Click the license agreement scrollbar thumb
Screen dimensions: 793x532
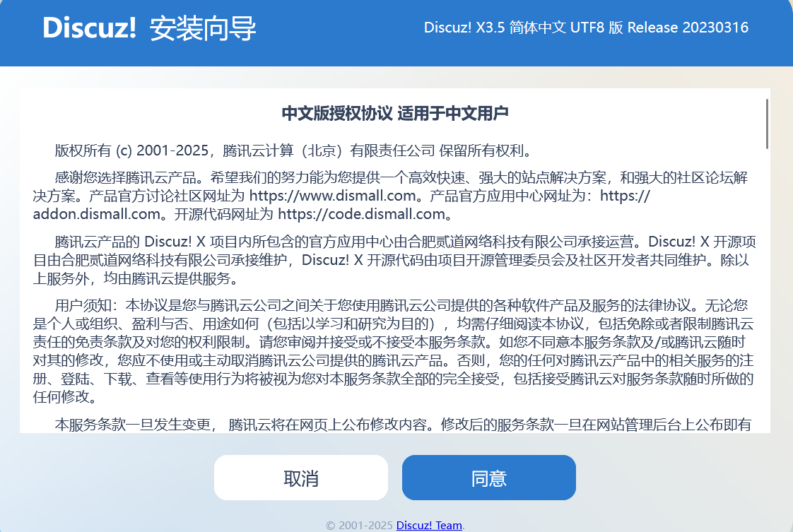[767, 124]
